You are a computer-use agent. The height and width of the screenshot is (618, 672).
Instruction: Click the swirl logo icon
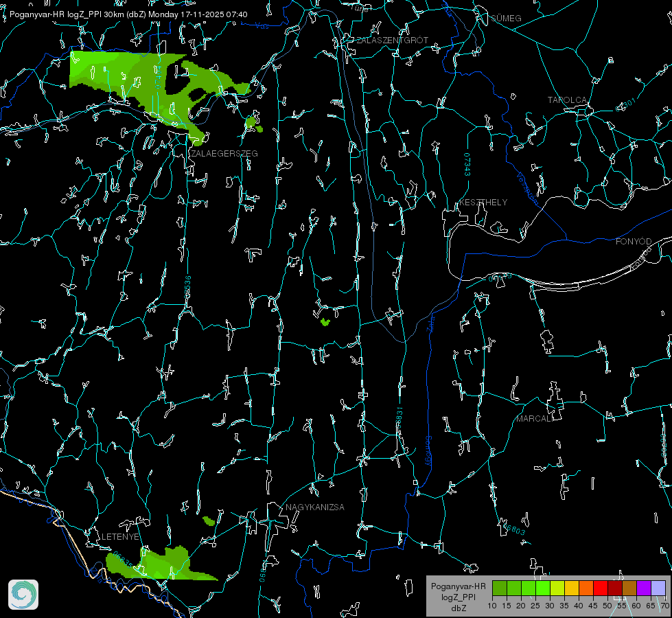[x=23, y=595]
